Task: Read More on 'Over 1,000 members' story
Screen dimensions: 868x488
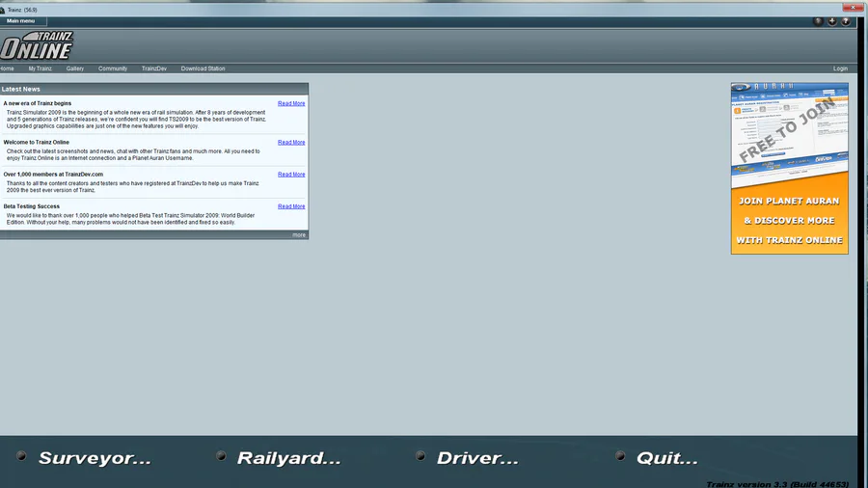Action: click(291, 175)
